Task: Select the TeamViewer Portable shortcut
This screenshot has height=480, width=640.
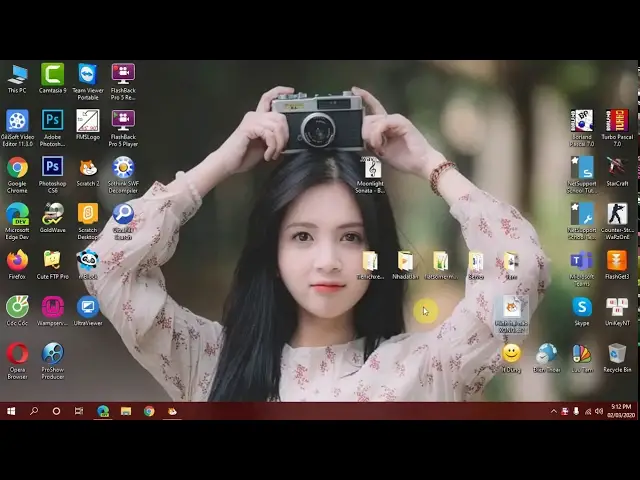Action: click(x=88, y=82)
